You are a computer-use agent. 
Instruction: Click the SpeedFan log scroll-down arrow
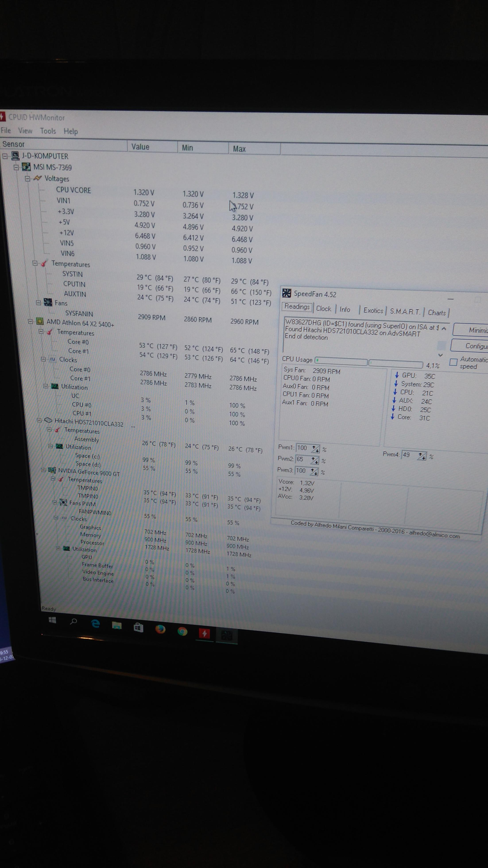pos(440,355)
